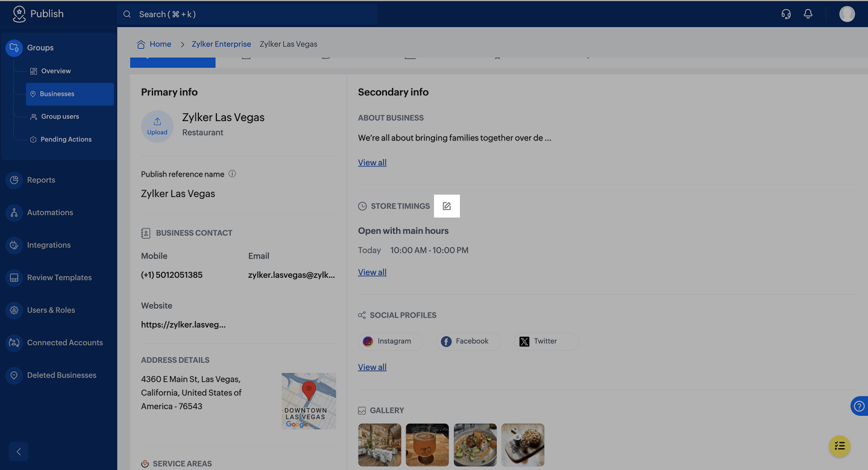Click the about text starting 'We're all about'
The height and width of the screenshot is (470, 868).
coord(454,138)
